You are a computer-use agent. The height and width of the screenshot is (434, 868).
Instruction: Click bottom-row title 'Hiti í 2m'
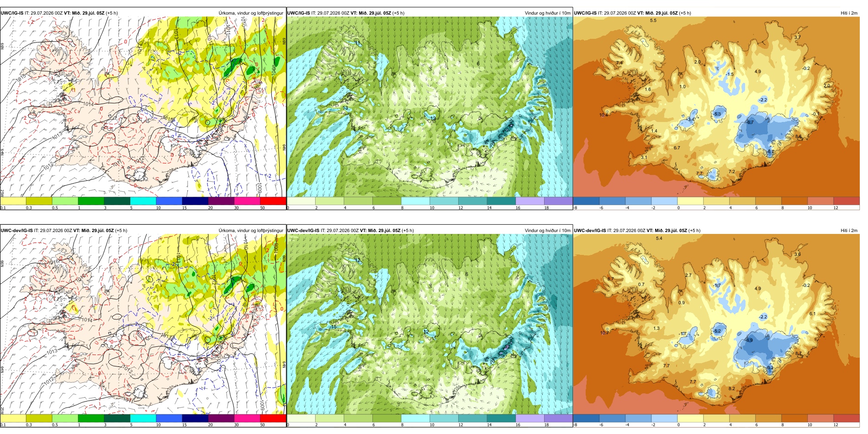coord(849,231)
